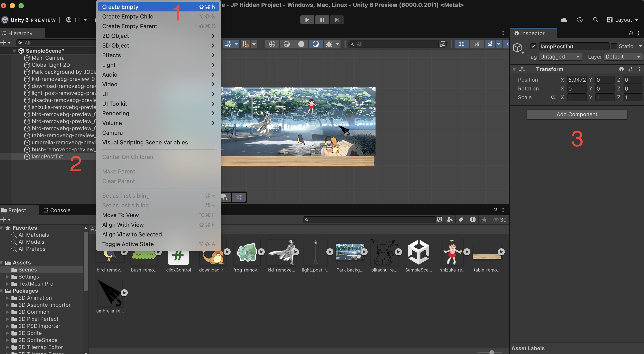Expand the TextMesh Pro folder
The height and width of the screenshot is (354, 644).
click(7, 284)
